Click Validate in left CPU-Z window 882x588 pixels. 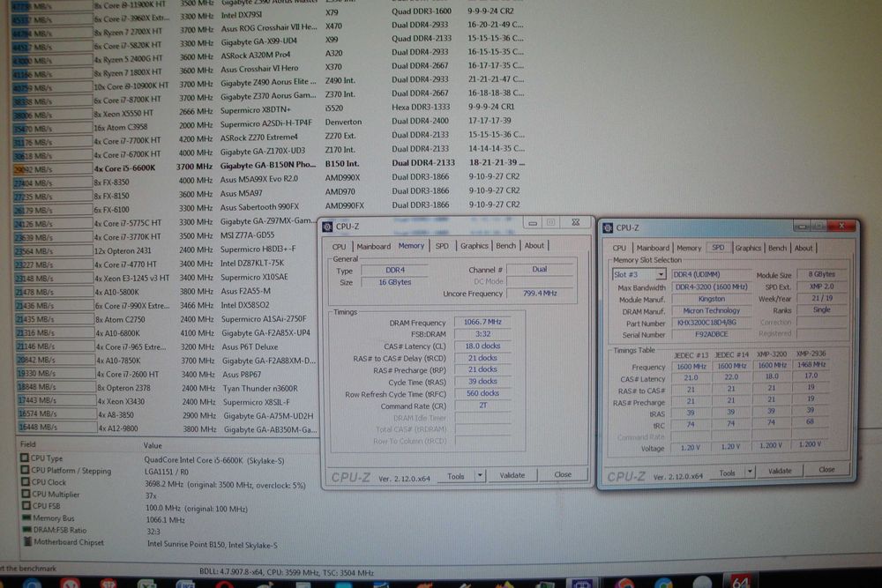pos(512,475)
